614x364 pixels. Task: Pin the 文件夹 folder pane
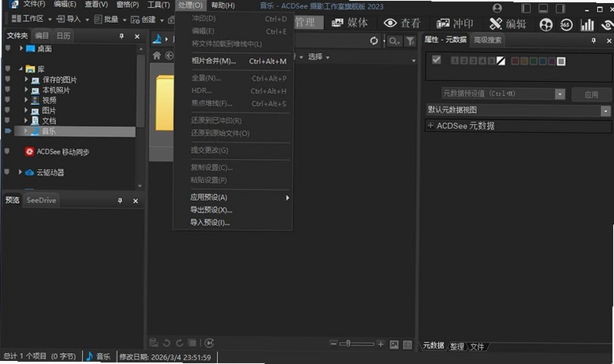point(121,36)
